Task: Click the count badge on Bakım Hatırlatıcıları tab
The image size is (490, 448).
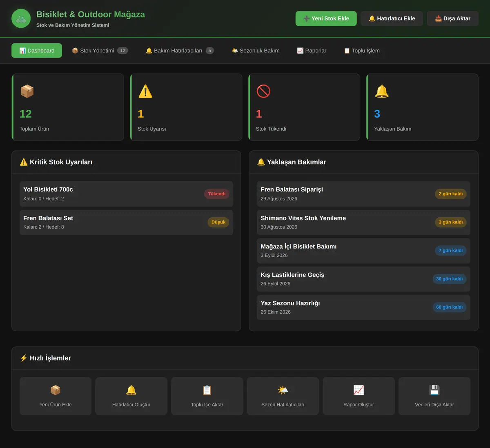Action: tap(209, 51)
